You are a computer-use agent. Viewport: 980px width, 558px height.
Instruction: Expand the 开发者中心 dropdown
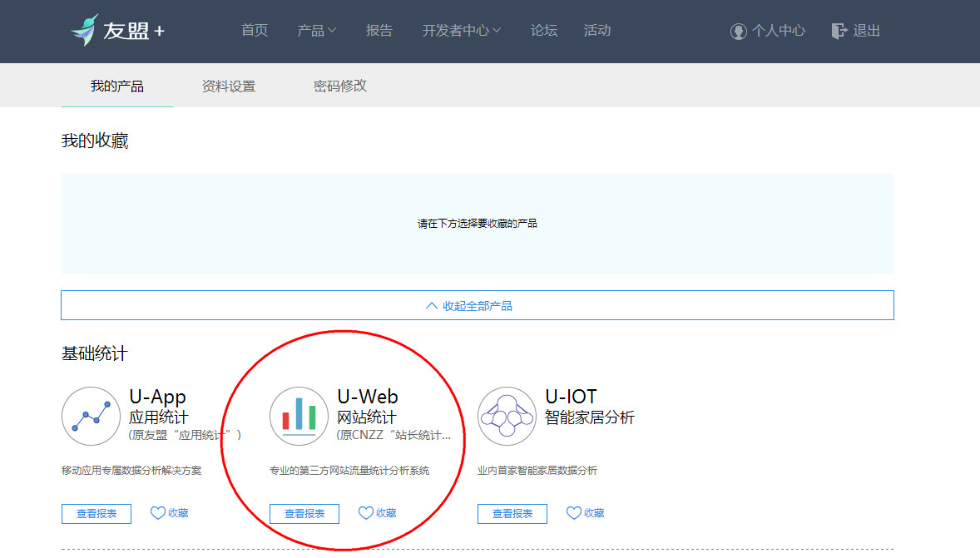click(461, 30)
